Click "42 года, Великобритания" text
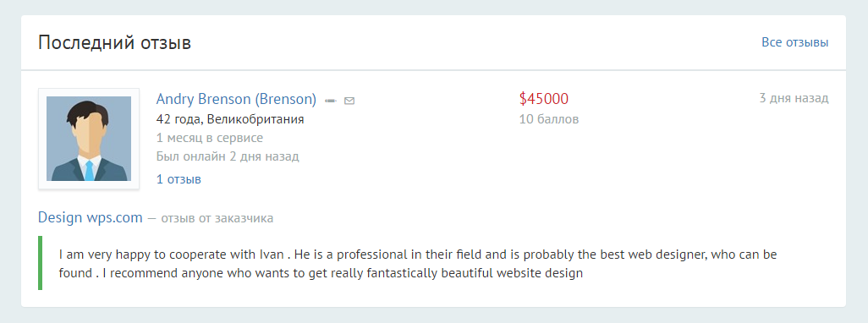This screenshot has width=868, height=323. click(230, 119)
